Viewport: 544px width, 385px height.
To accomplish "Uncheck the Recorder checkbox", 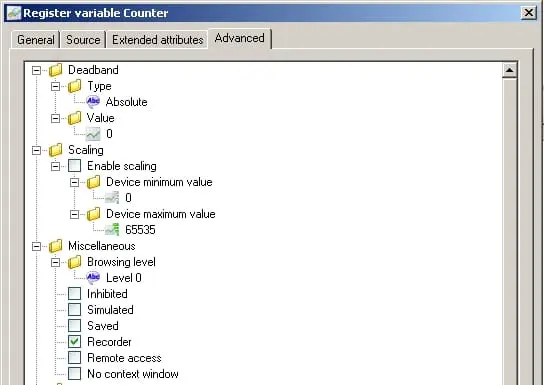I will pos(75,342).
